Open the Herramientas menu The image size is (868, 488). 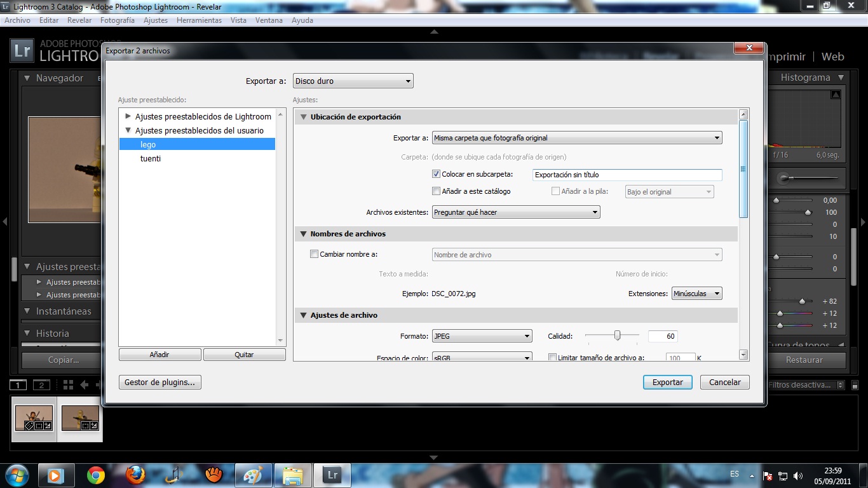tap(200, 20)
